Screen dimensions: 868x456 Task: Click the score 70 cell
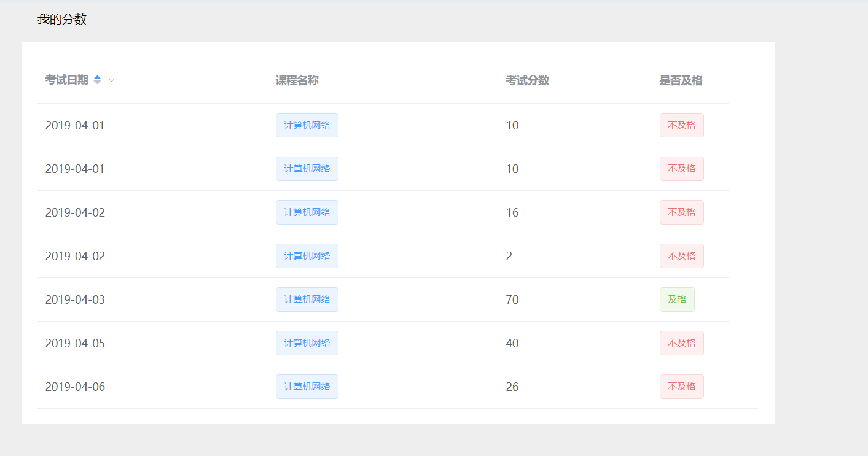point(512,299)
